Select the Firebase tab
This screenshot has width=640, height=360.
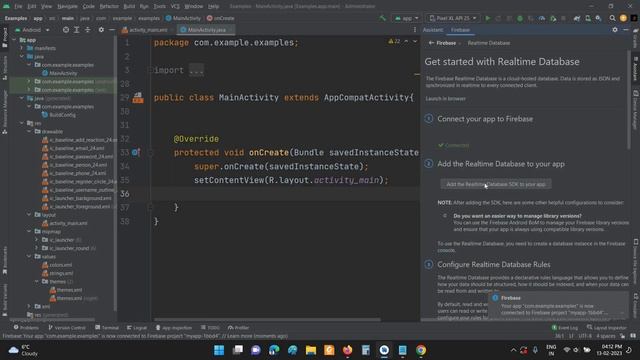tap(460, 30)
